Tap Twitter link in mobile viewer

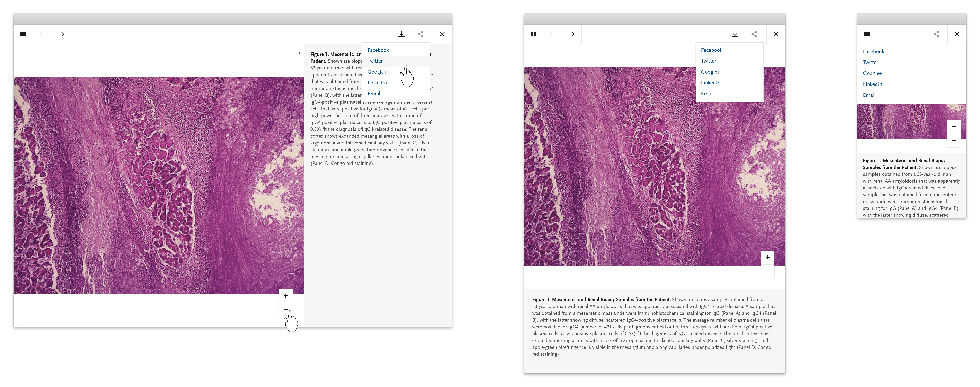pos(870,63)
